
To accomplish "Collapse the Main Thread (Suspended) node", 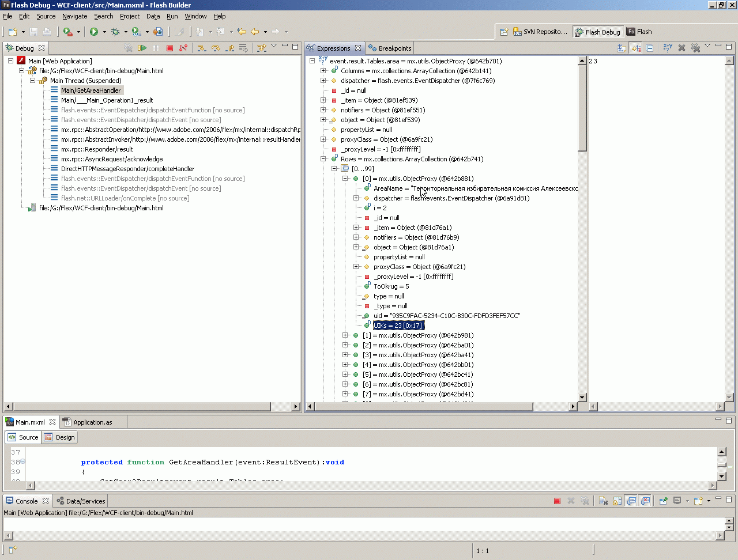I will [33, 81].
